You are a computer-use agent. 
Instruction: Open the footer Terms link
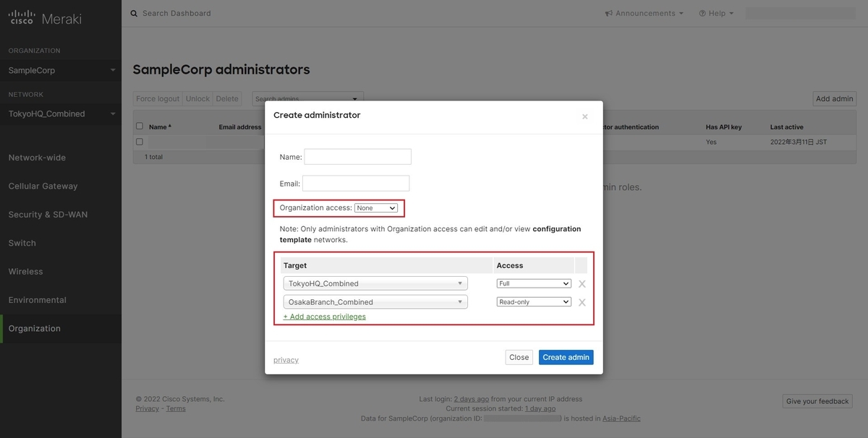[176, 408]
